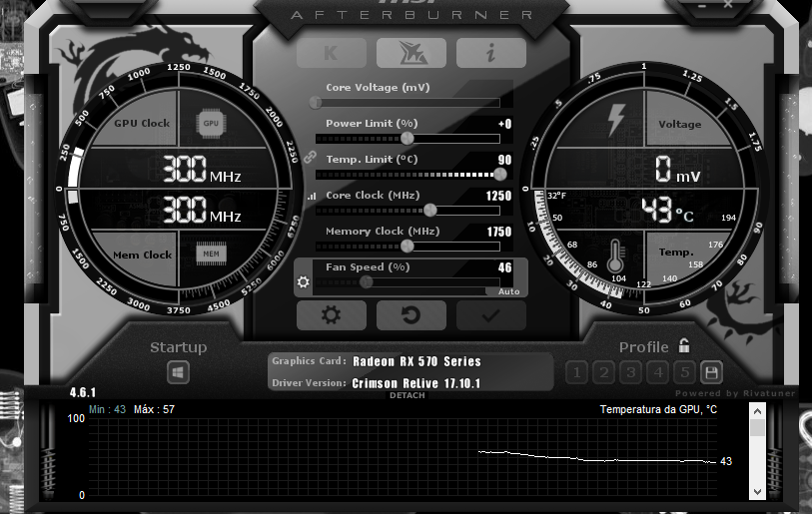Click the profile lock icon

click(684, 345)
